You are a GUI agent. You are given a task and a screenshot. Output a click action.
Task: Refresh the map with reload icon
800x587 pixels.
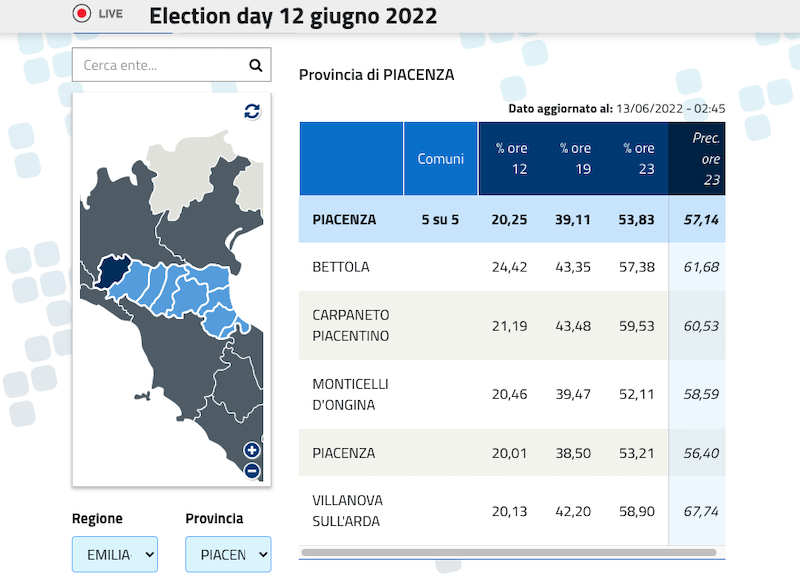pos(252,111)
